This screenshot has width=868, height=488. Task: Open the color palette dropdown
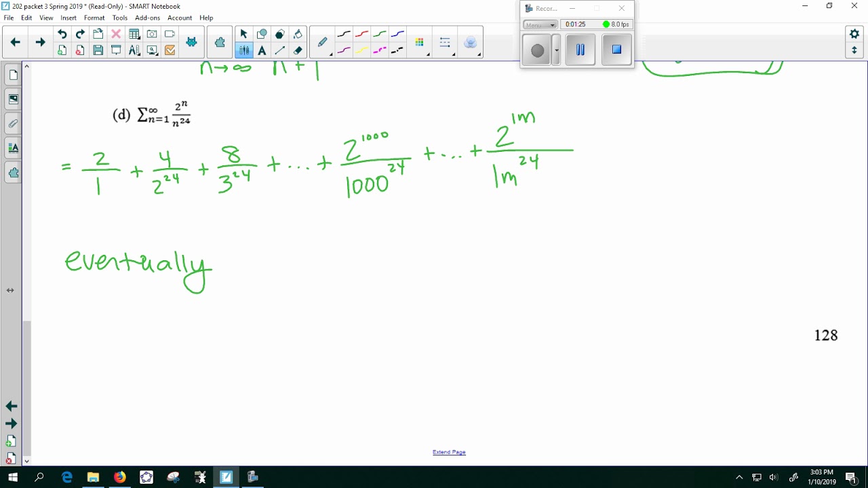[x=420, y=43]
